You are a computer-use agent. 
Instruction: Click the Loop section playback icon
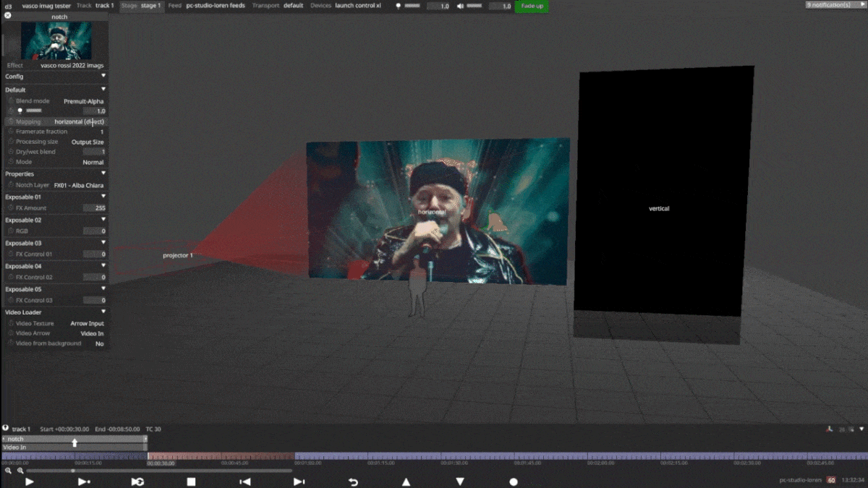click(x=137, y=481)
